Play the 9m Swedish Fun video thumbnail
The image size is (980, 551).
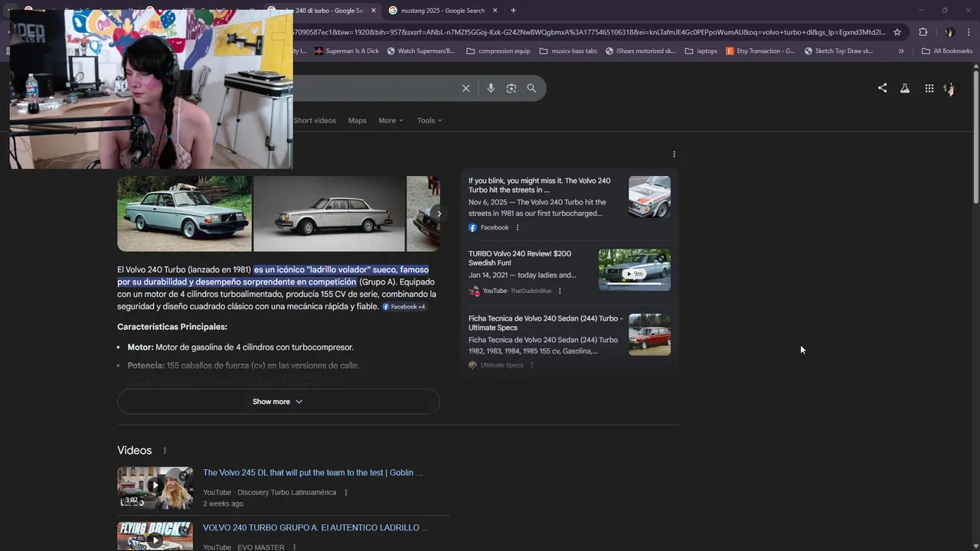[x=635, y=269]
